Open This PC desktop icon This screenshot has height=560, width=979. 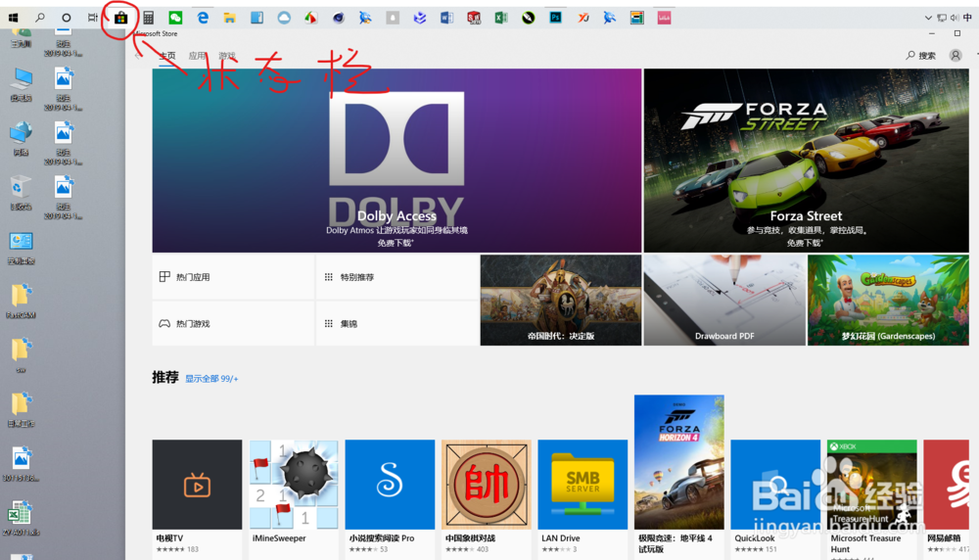click(22, 85)
